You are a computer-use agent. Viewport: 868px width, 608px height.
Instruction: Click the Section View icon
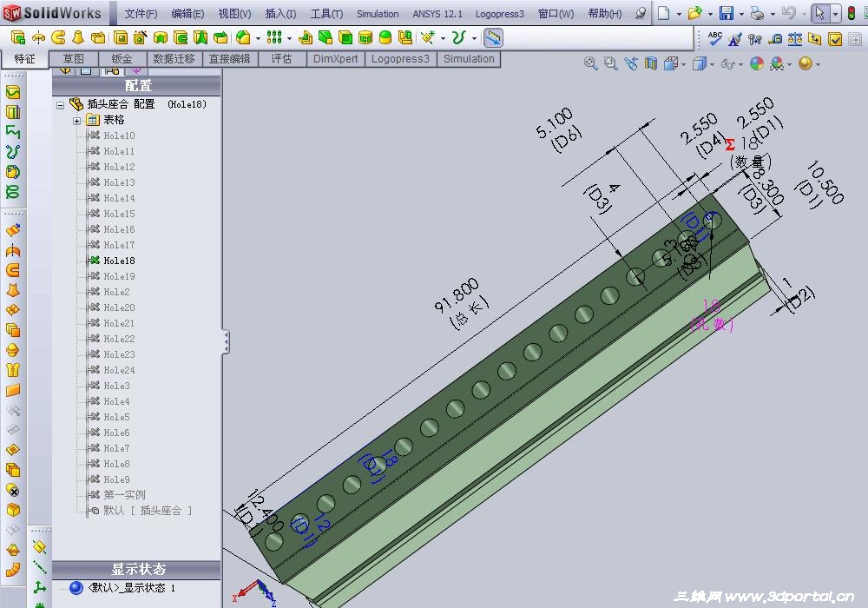click(x=650, y=63)
